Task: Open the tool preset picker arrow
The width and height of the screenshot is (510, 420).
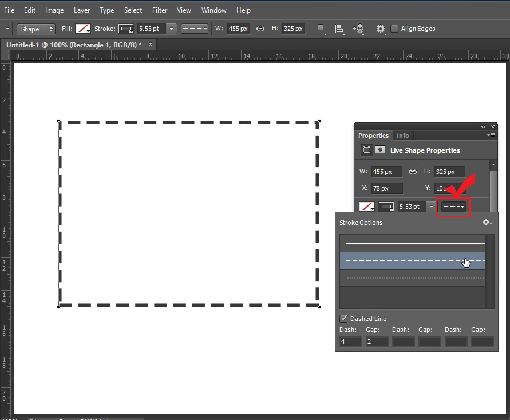Action: click(x=7, y=29)
